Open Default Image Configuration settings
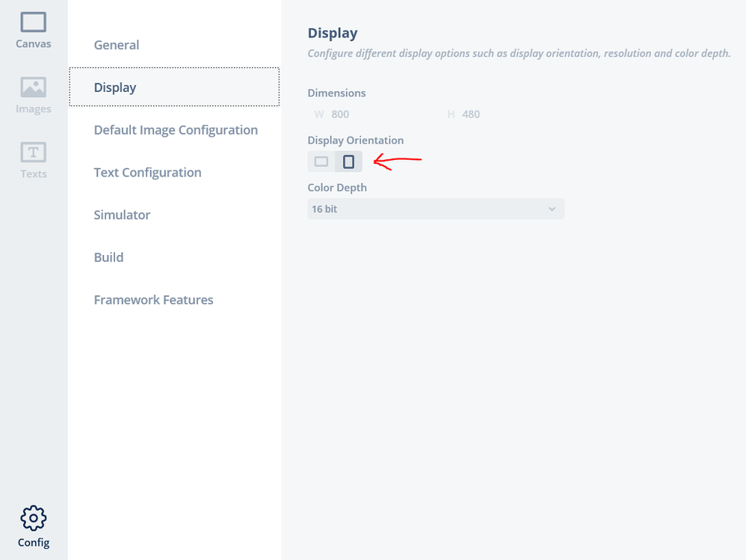Image resolution: width=746 pixels, height=560 pixels. pos(175,130)
